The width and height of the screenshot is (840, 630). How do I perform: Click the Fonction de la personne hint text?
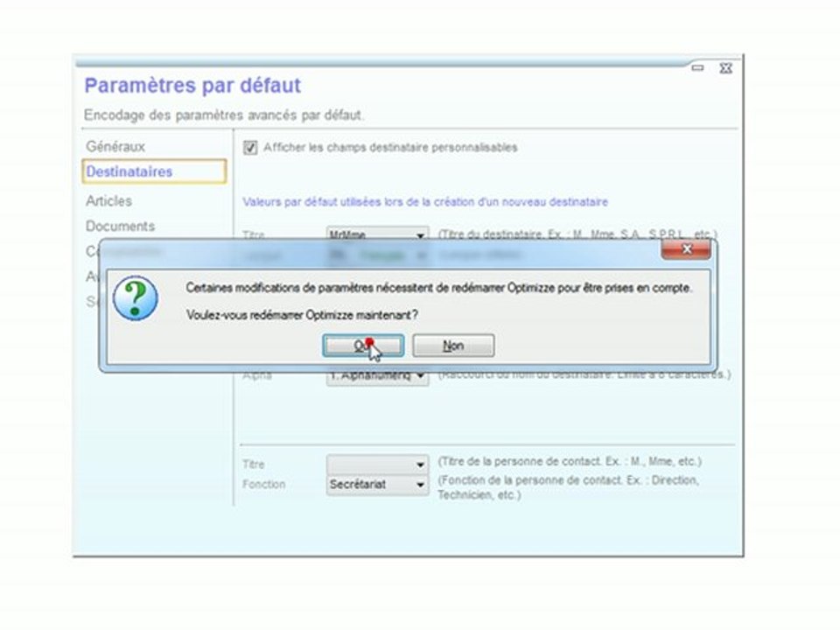coord(568,487)
